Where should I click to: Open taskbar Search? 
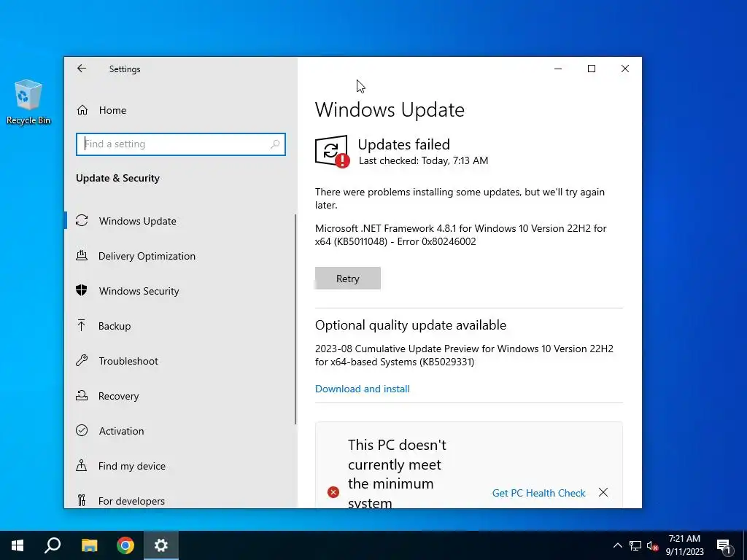point(53,545)
